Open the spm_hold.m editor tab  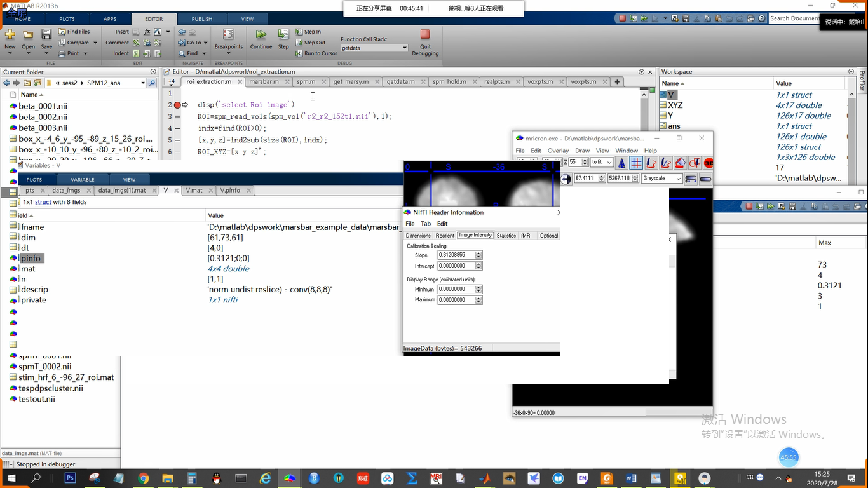pos(449,81)
